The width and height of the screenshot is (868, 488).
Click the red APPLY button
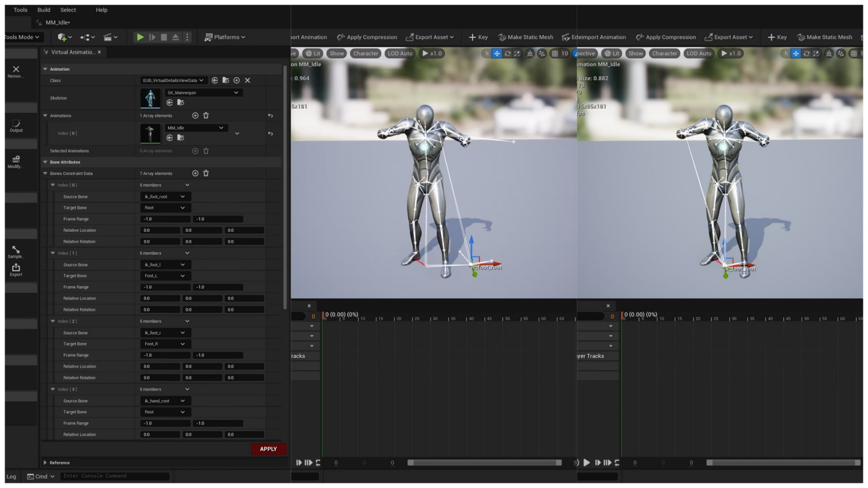268,449
